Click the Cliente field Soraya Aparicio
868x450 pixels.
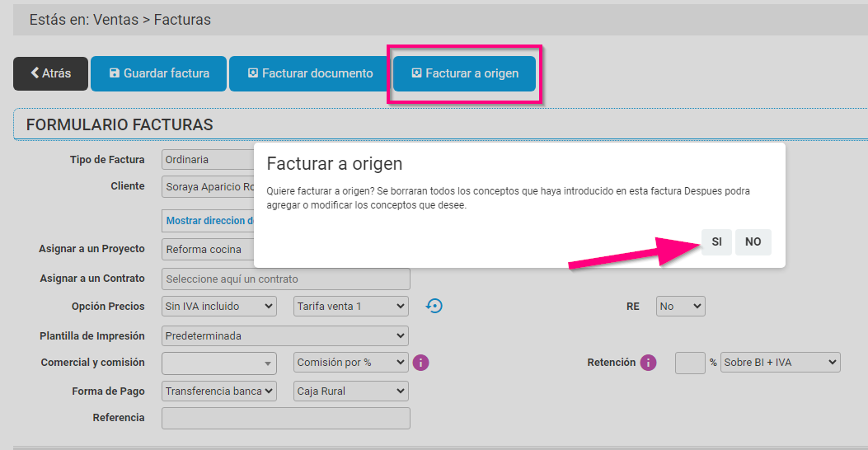[x=208, y=186]
